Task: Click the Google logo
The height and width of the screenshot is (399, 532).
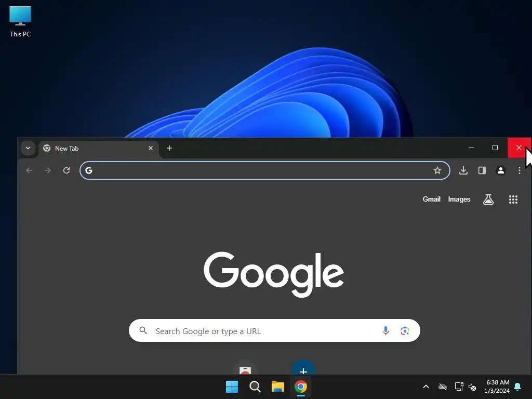Action: click(x=274, y=274)
